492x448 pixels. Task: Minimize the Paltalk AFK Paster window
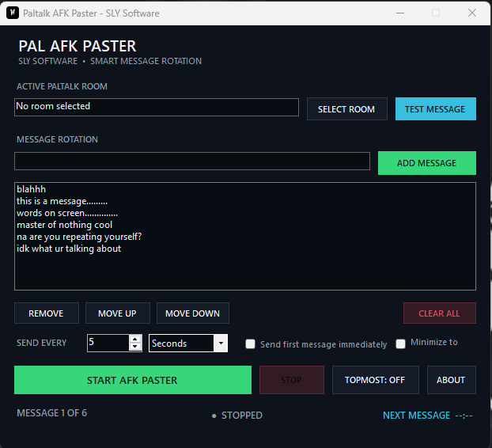(x=399, y=13)
